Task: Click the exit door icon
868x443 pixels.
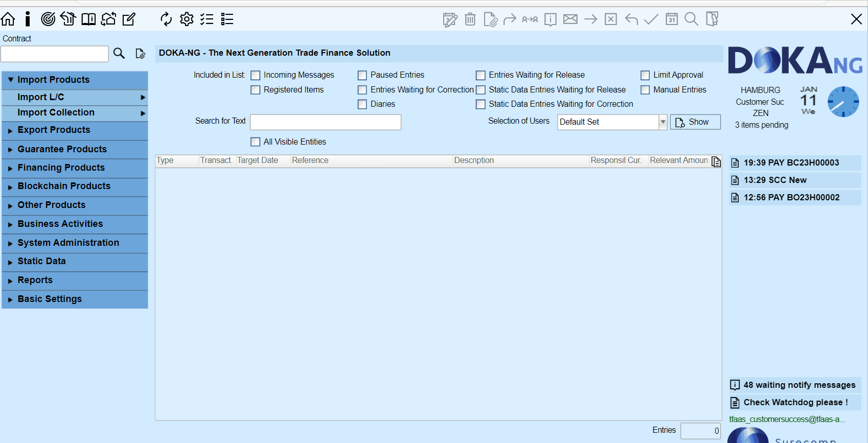Action: click(x=712, y=19)
